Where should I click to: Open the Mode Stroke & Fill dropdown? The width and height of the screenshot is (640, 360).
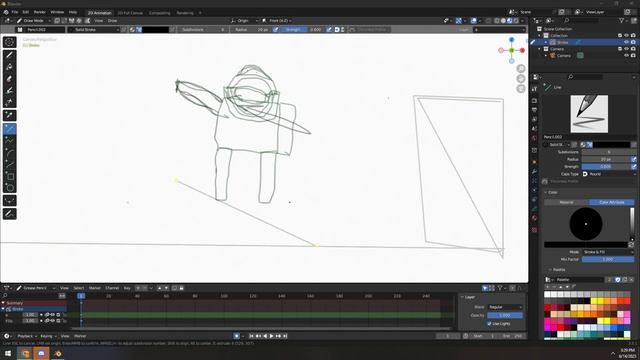608,252
